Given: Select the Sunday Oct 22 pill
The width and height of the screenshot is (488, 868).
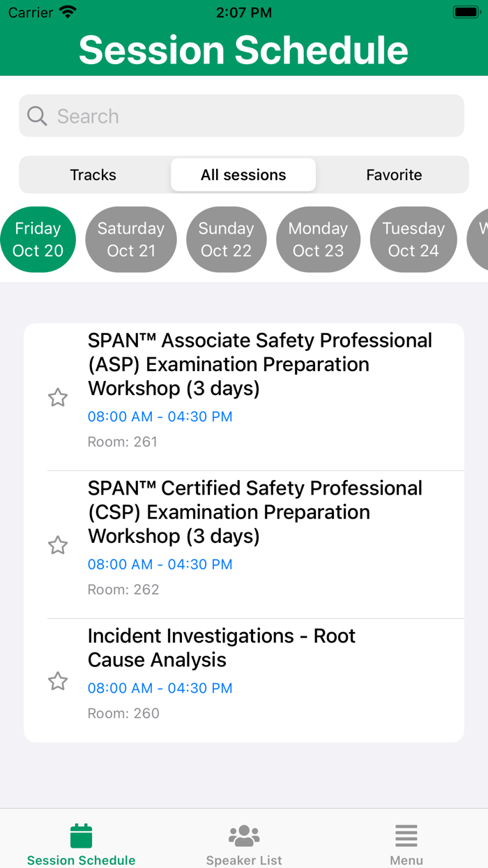Looking at the screenshot, I should point(226,239).
